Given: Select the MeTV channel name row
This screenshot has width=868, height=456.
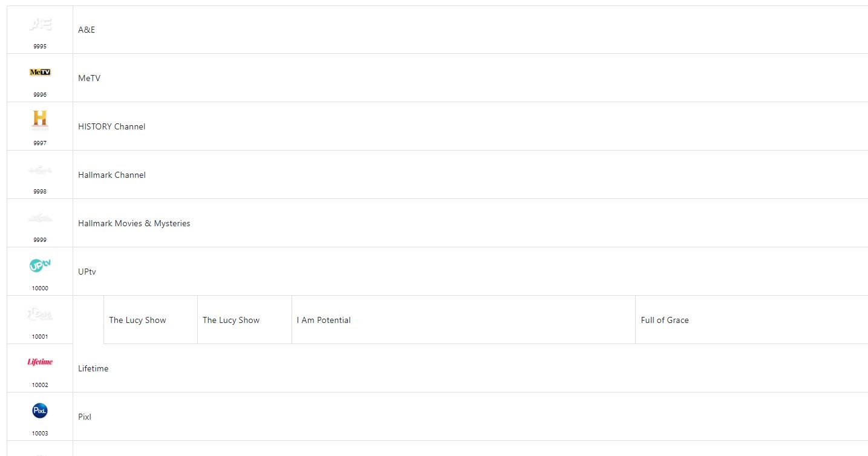Looking at the screenshot, I should (x=89, y=78).
